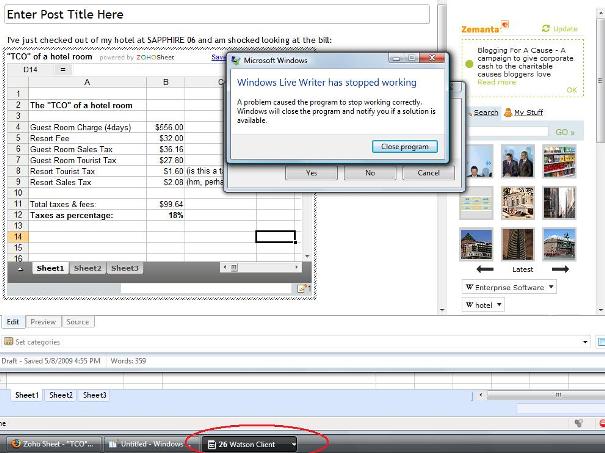The width and height of the screenshot is (605, 453).
Task: Click the sheet list arrow beside embedded Sheet1
Action: coord(20,269)
